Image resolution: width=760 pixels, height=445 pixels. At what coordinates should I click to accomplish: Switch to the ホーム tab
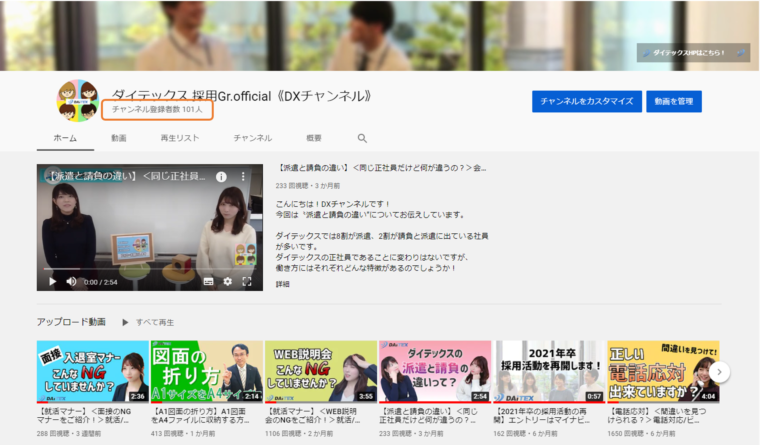click(x=65, y=138)
